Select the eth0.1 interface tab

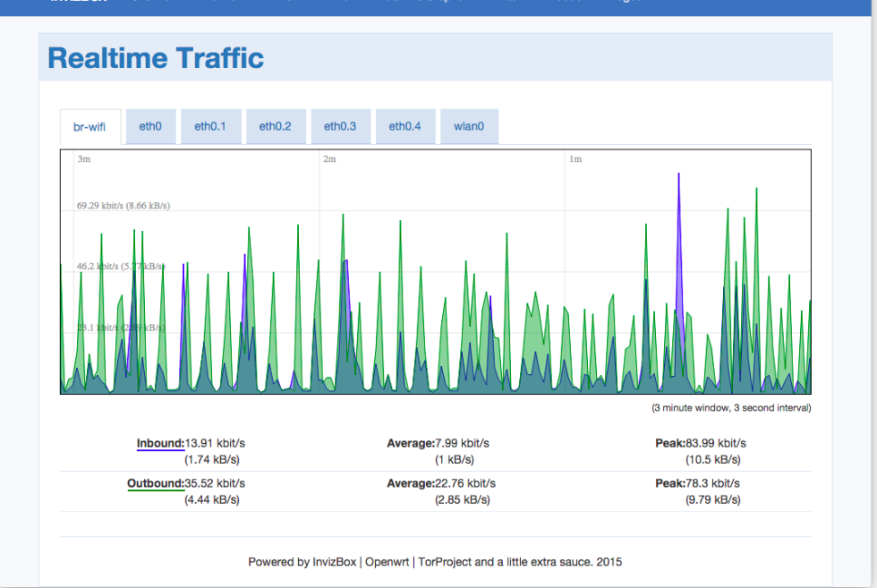tap(210, 126)
